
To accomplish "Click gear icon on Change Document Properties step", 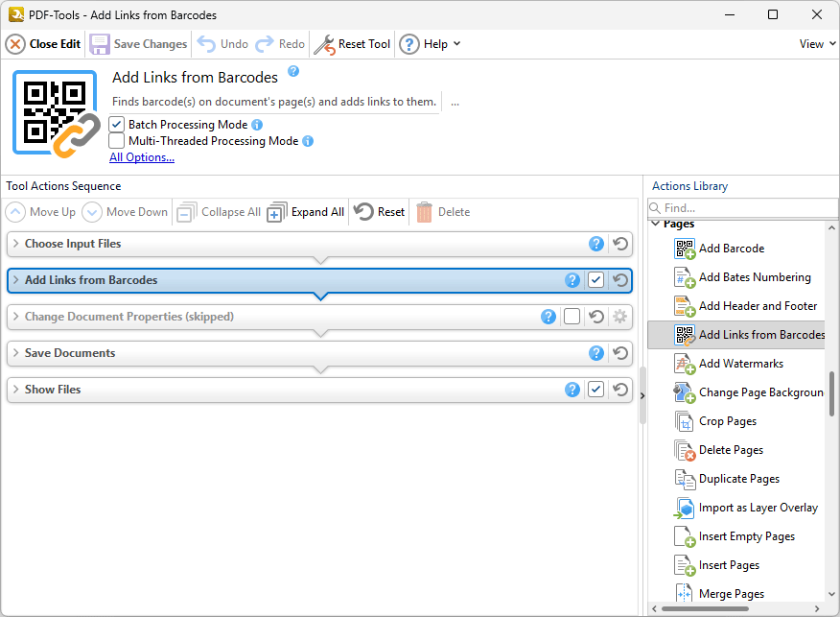I will click(x=620, y=317).
